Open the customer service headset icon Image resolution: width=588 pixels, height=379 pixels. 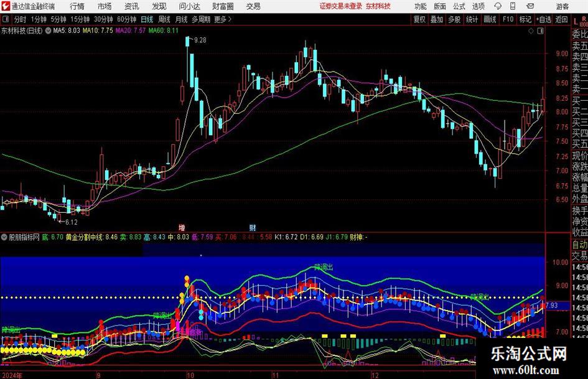click(x=498, y=6)
